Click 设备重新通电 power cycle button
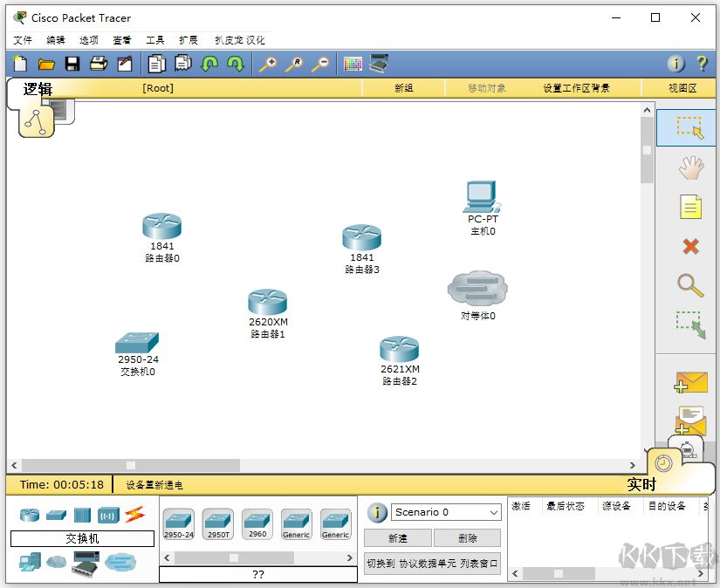This screenshot has width=720, height=588. point(154,485)
